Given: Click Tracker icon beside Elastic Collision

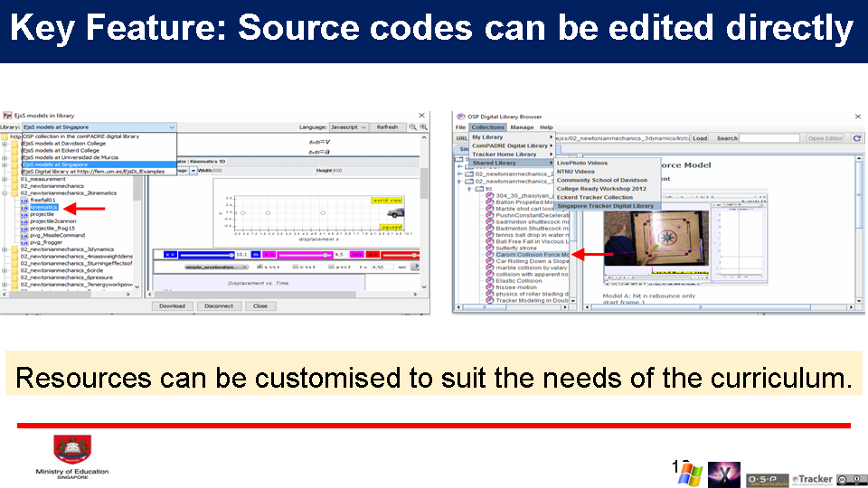Looking at the screenshot, I should point(489,280).
